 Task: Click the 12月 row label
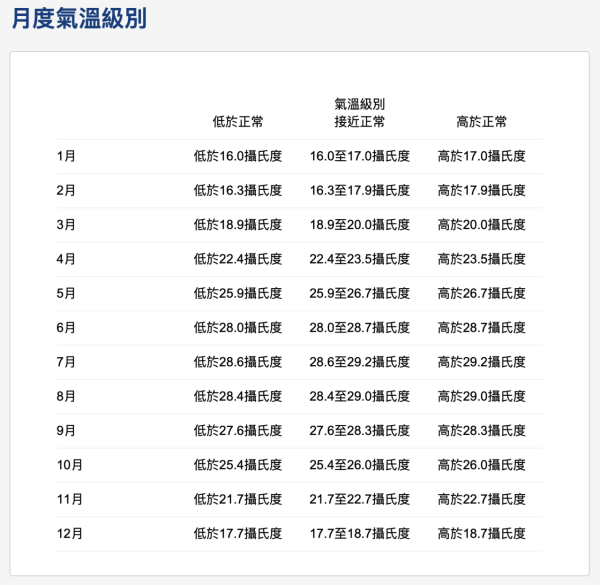pyautogui.click(x=70, y=534)
